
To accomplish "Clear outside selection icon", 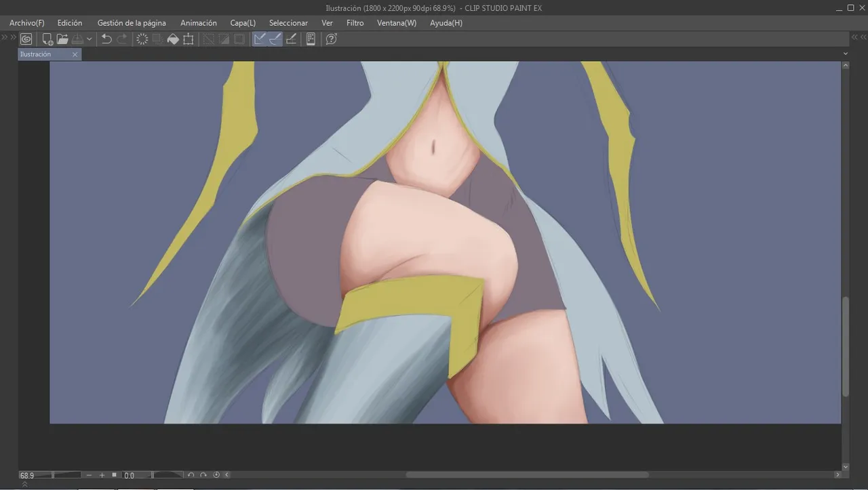I will (x=157, y=39).
